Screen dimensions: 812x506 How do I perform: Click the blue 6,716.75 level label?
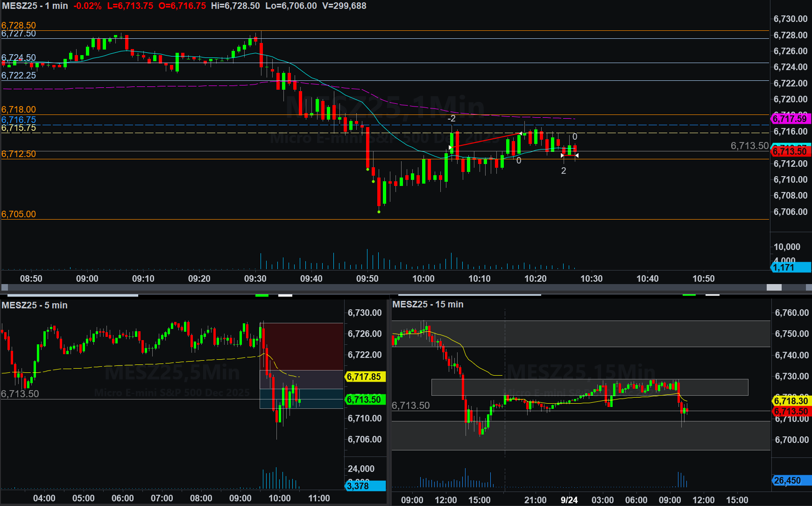(x=19, y=120)
